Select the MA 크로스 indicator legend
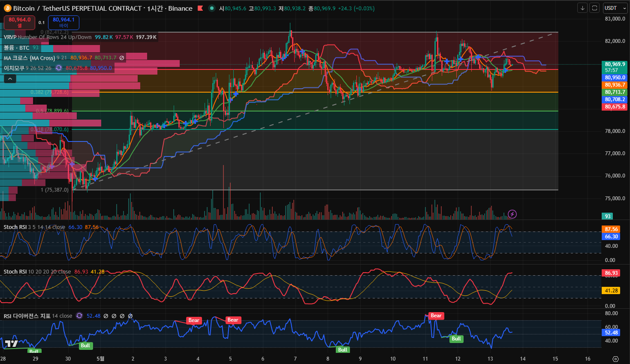 [64, 58]
